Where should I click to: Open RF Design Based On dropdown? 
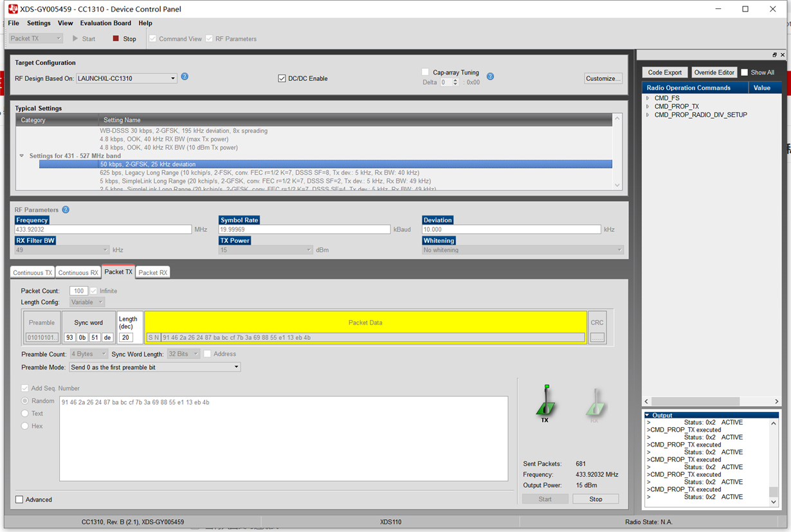[x=127, y=78]
